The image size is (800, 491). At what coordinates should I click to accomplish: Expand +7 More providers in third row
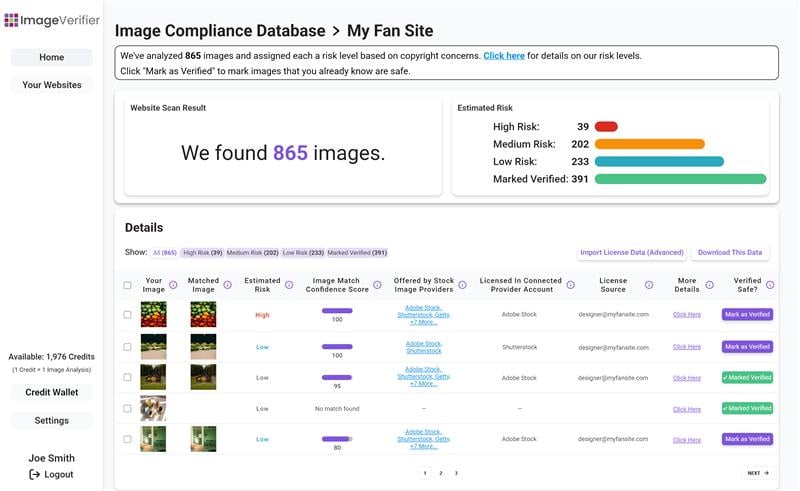point(422,384)
